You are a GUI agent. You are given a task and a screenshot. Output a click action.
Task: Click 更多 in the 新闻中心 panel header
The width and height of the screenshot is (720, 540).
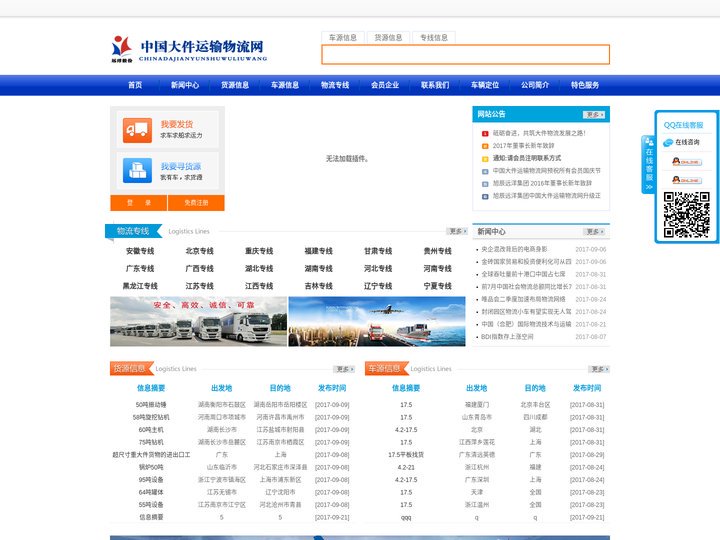[x=594, y=232]
